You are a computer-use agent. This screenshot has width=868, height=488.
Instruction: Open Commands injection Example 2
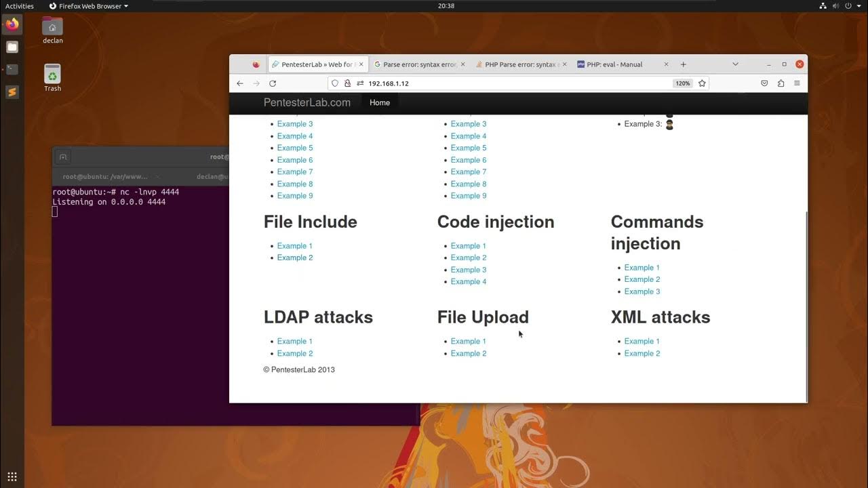[642, 279]
